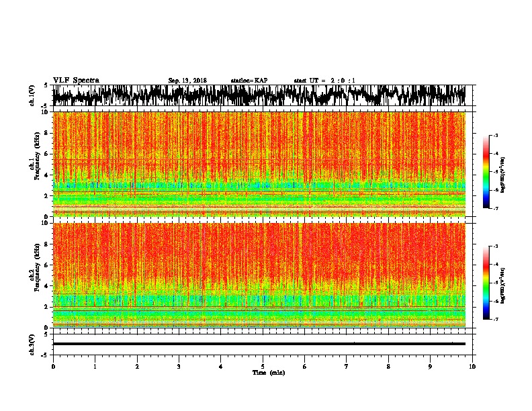Click the ch.2 PSD color scale bar
The height and width of the screenshot is (411, 532).
[486, 283]
